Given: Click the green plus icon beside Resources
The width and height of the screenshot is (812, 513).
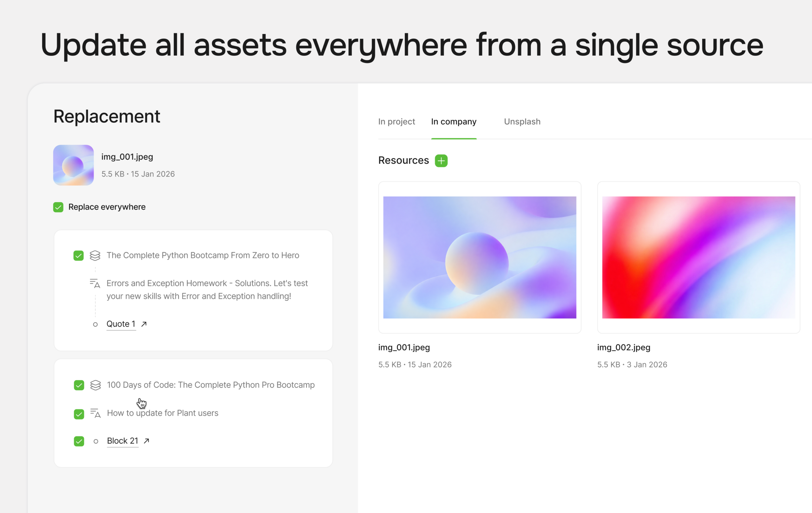Looking at the screenshot, I should (441, 161).
